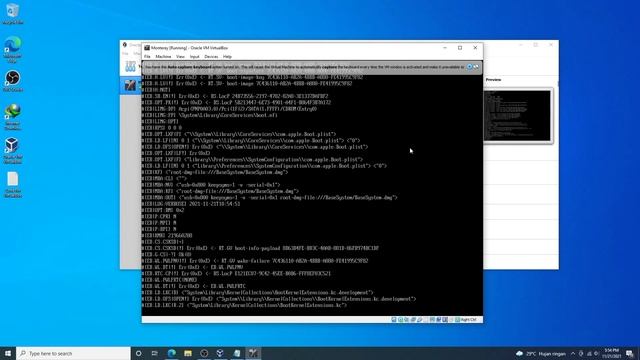Open the Windows Start menu
Viewport: 640px width, 360px height.
click(8, 353)
